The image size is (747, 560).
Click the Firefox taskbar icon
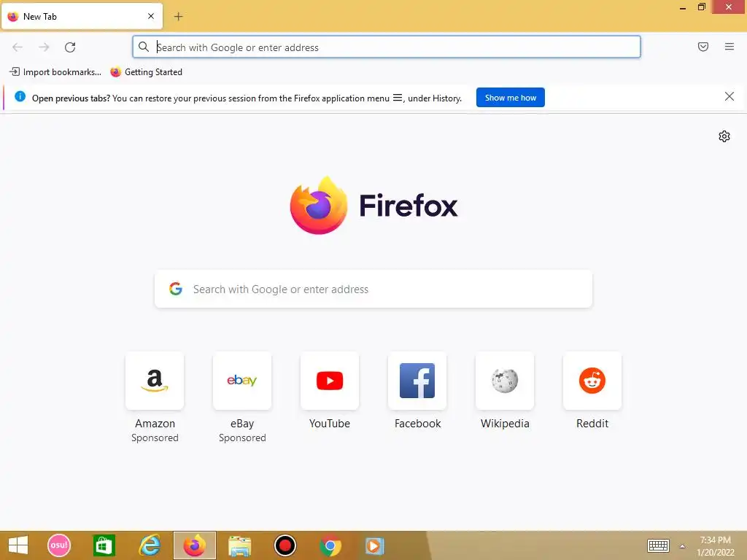194,545
